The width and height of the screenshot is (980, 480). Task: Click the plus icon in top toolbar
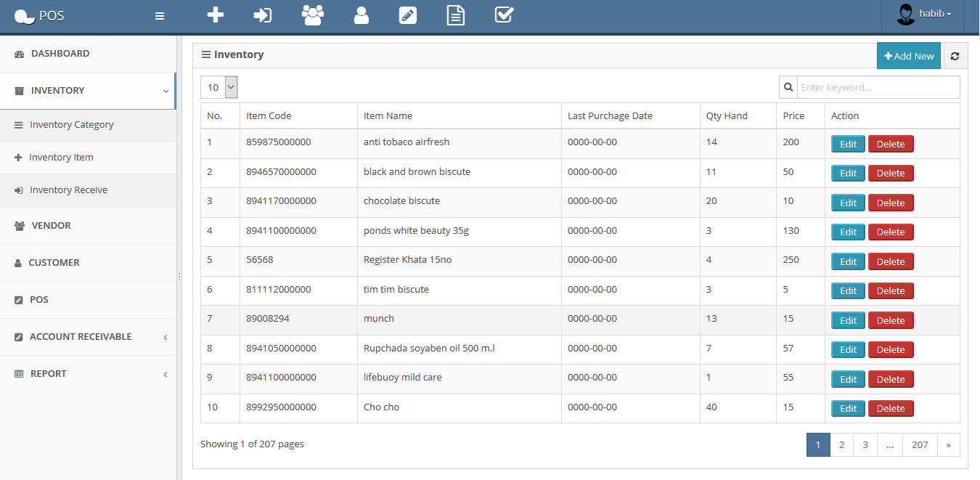[x=215, y=15]
